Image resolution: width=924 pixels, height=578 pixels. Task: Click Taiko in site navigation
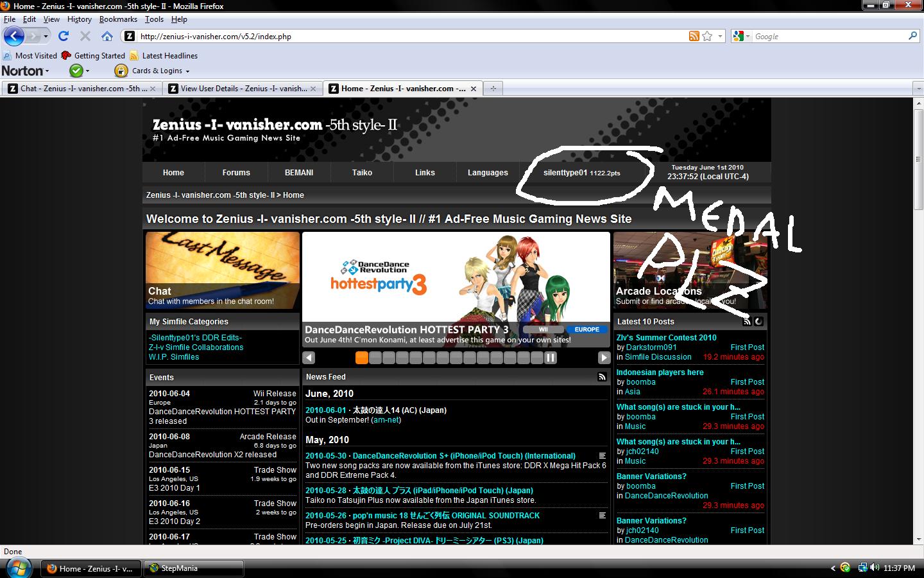tap(362, 173)
